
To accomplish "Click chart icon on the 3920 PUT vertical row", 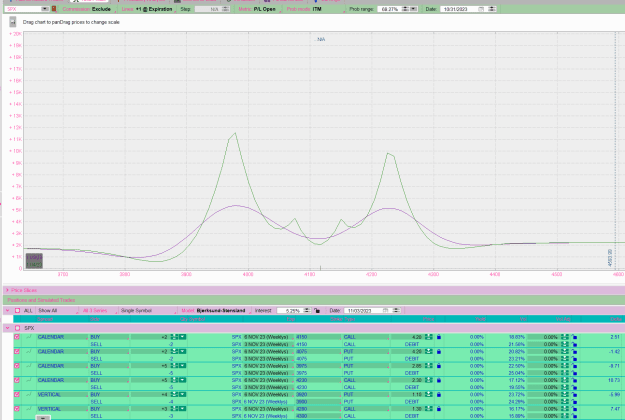I will (x=29, y=394).
